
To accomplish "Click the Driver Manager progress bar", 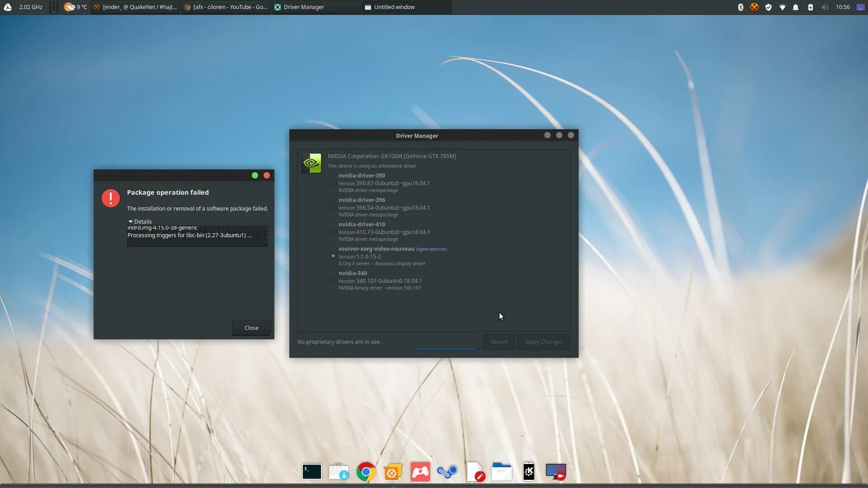I will (x=445, y=348).
